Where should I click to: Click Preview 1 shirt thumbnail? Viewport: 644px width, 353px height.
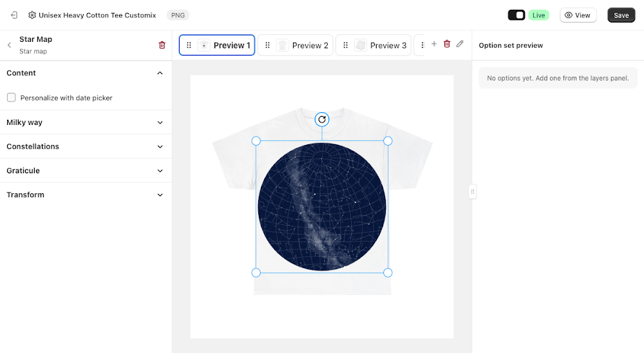[x=204, y=45]
